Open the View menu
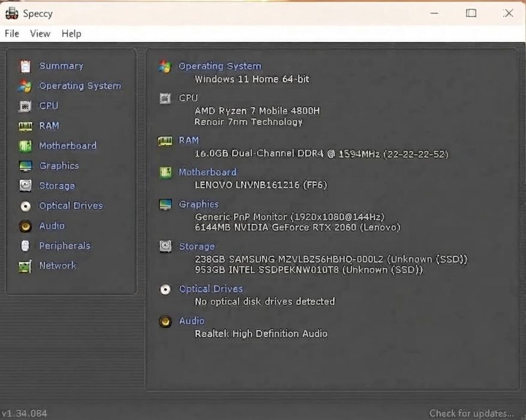 click(x=40, y=34)
